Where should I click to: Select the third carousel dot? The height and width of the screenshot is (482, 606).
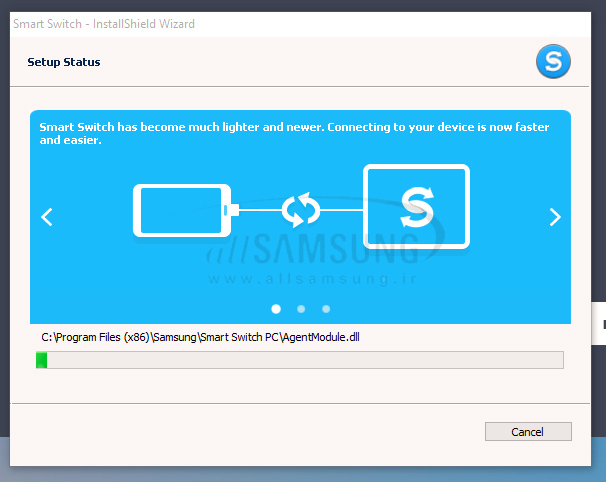(326, 309)
